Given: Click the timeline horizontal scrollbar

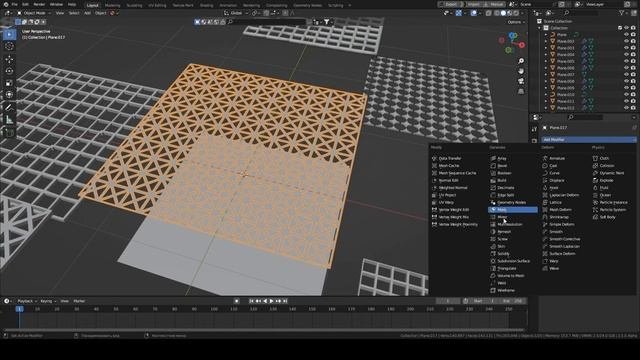Looking at the screenshot, I should 263,330.
